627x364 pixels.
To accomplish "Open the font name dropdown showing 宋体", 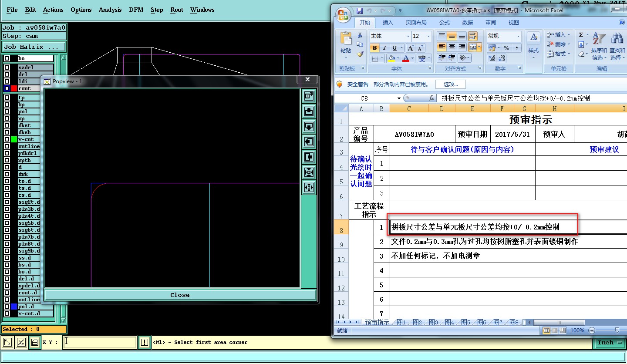I will 408,36.
